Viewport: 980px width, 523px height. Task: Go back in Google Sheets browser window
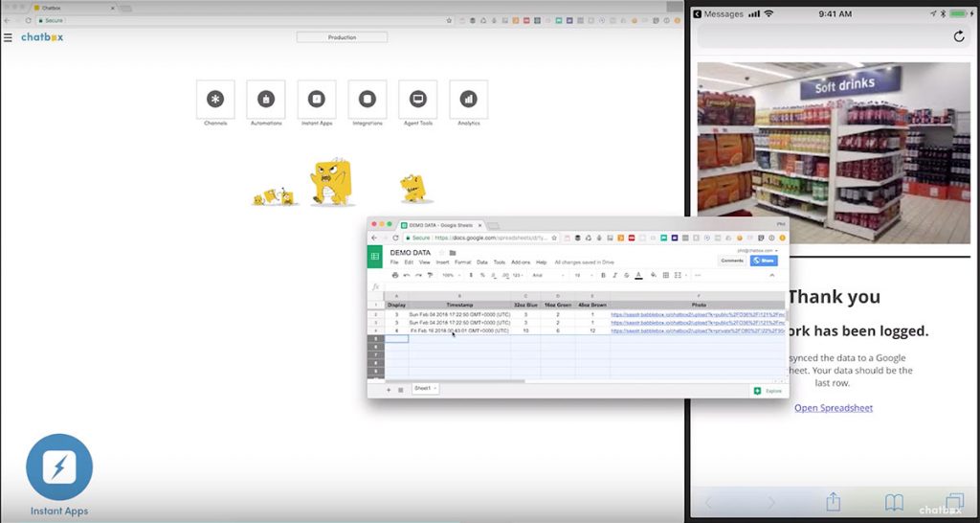(374, 238)
